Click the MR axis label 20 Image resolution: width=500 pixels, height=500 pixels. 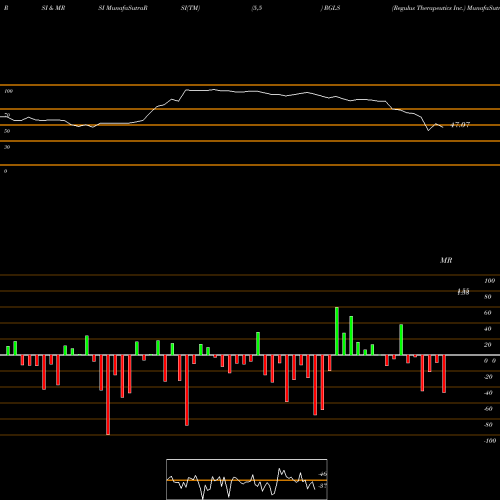pos(488,345)
